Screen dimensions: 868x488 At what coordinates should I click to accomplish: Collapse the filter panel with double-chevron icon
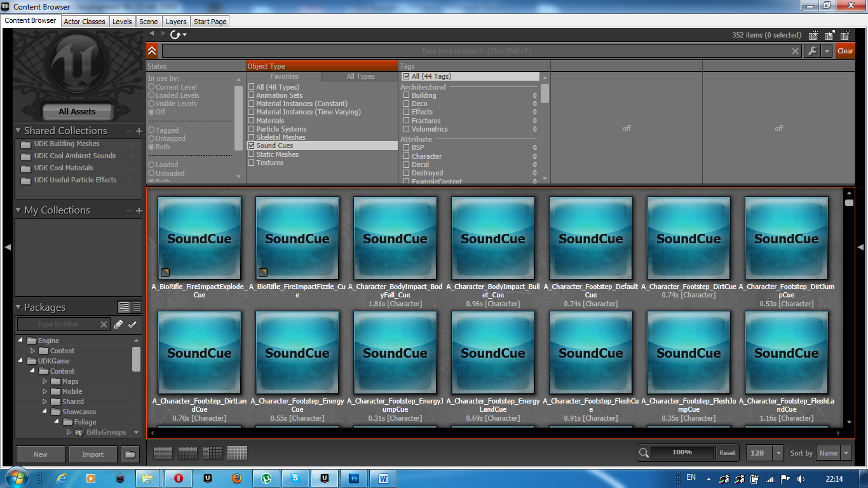(152, 51)
